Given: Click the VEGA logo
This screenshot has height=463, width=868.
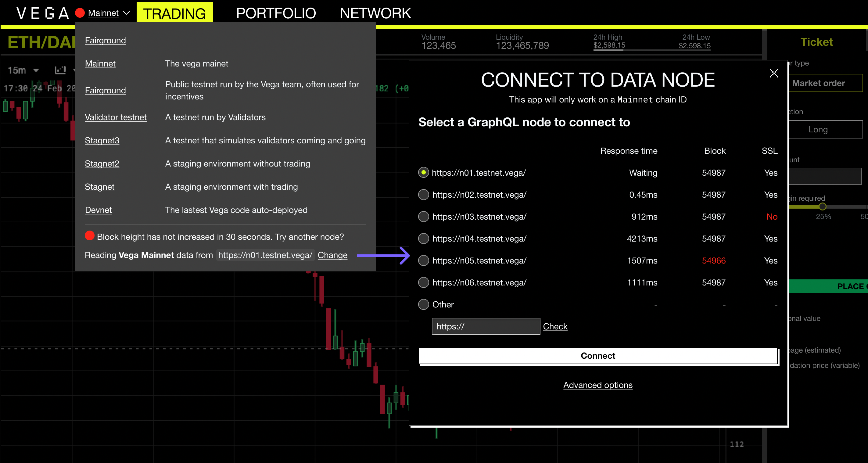Looking at the screenshot, I should pyautogui.click(x=42, y=13).
